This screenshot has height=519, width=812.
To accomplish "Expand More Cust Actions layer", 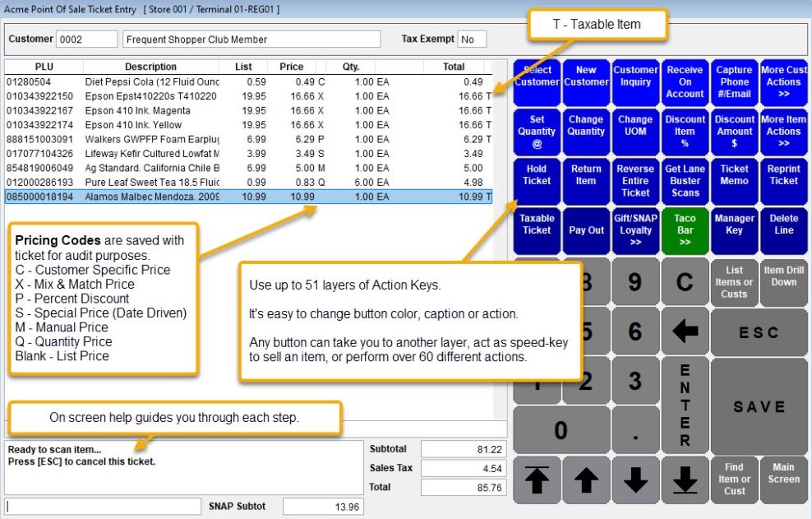I will pyautogui.click(x=783, y=82).
